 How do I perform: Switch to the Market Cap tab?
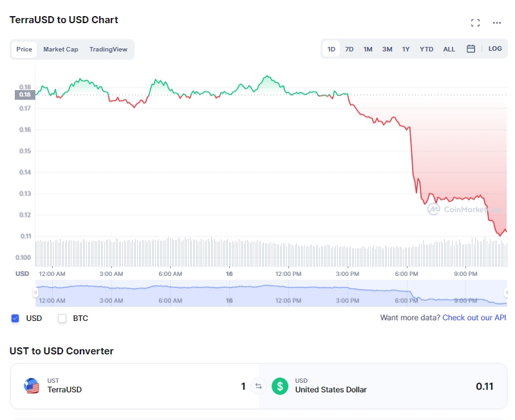coord(61,50)
